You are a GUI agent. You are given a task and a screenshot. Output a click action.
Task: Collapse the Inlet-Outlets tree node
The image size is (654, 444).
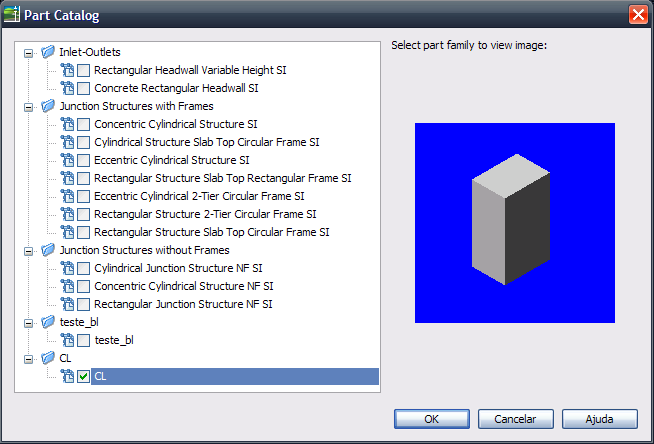(28, 53)
